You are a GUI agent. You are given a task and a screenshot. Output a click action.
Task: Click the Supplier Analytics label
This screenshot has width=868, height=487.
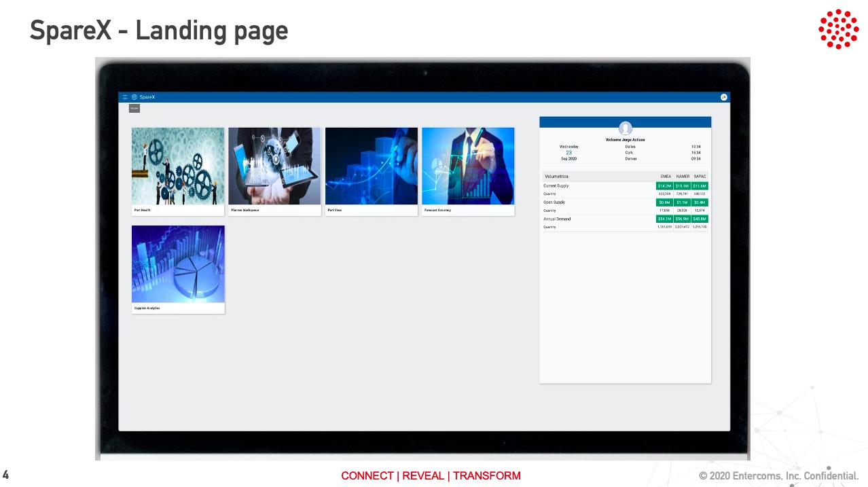pos(147,308)
